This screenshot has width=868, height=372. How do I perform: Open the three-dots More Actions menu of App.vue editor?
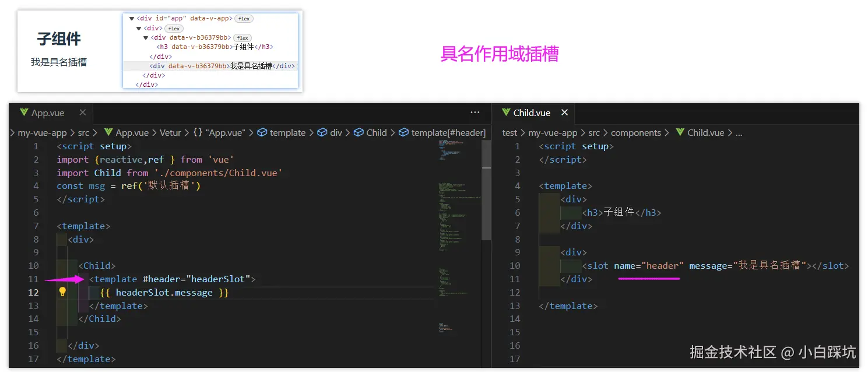click(475, 113)
